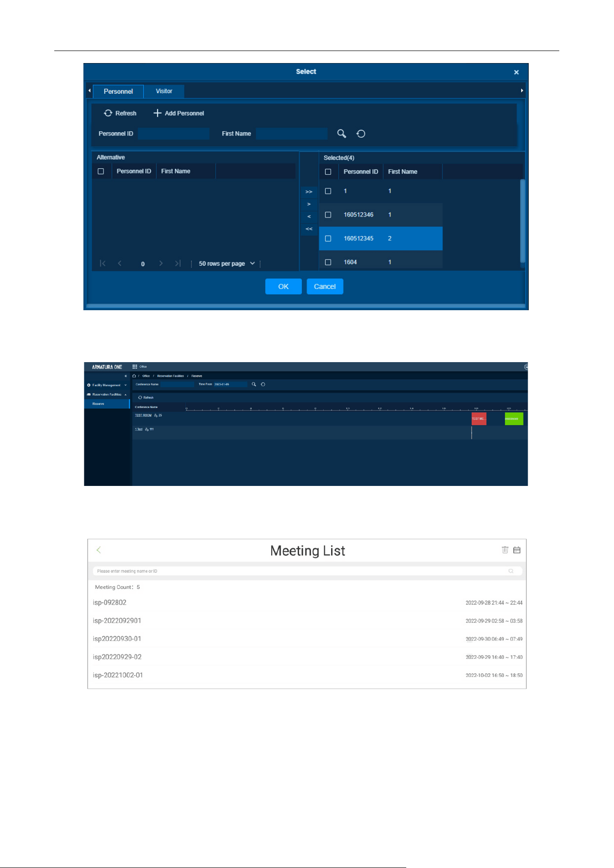
Task: Click Reservation Facilities in the breadcrumb
Action: tap(170, 376)
